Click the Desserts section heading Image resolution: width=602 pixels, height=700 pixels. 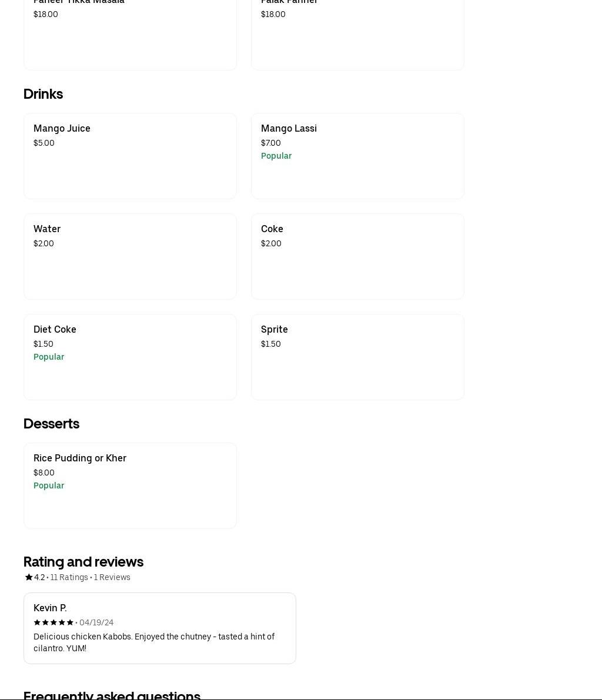coord(51,424)
